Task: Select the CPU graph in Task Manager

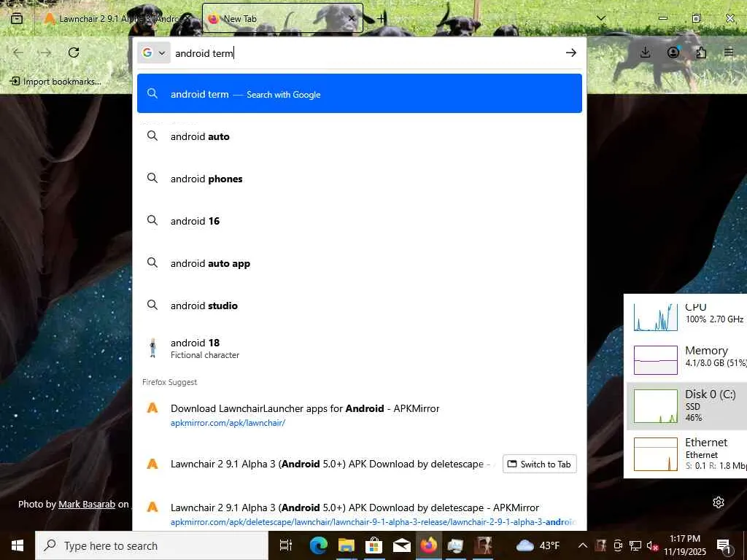Action: [655, 316]
